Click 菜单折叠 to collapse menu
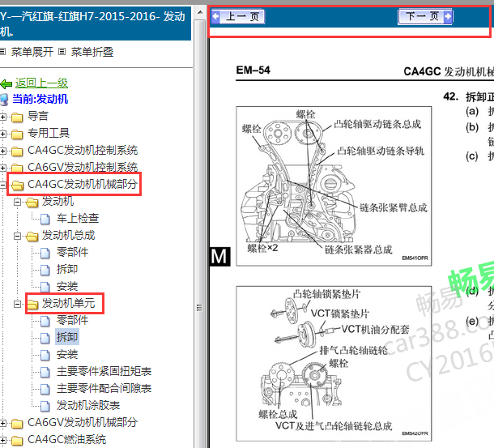 pos(92,52)
